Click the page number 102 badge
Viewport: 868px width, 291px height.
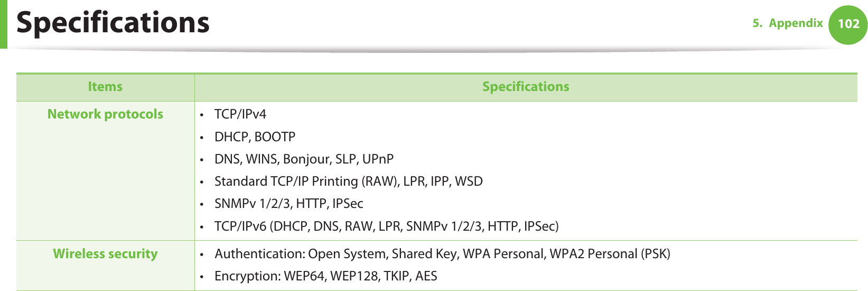point(848,24)
